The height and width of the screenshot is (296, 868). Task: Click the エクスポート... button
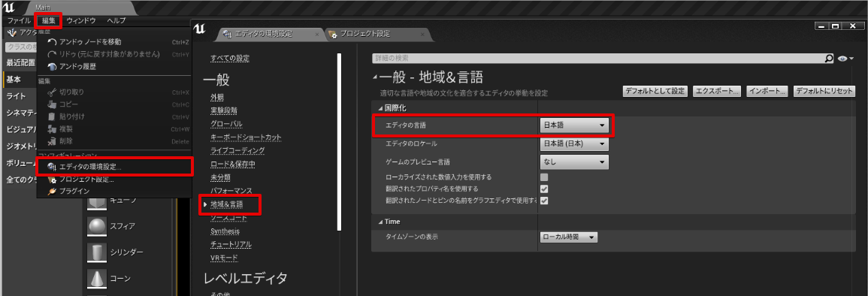tap(717, 92)
